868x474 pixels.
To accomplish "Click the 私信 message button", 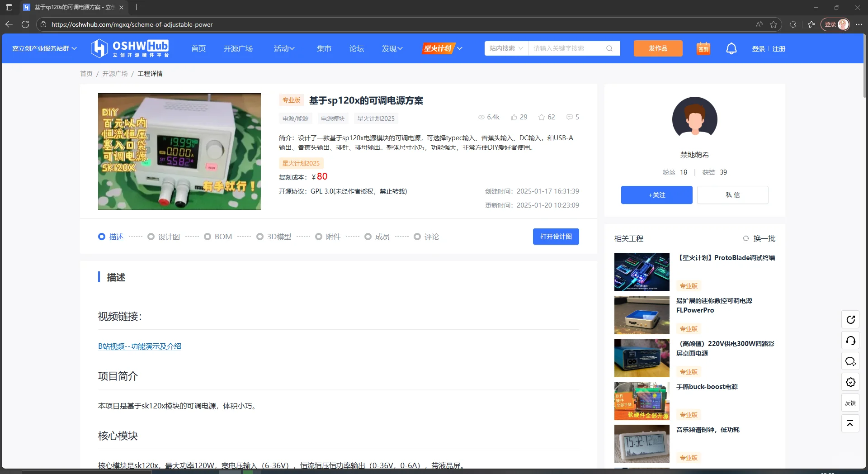I will pyautogui.click(x=733, y=195).
